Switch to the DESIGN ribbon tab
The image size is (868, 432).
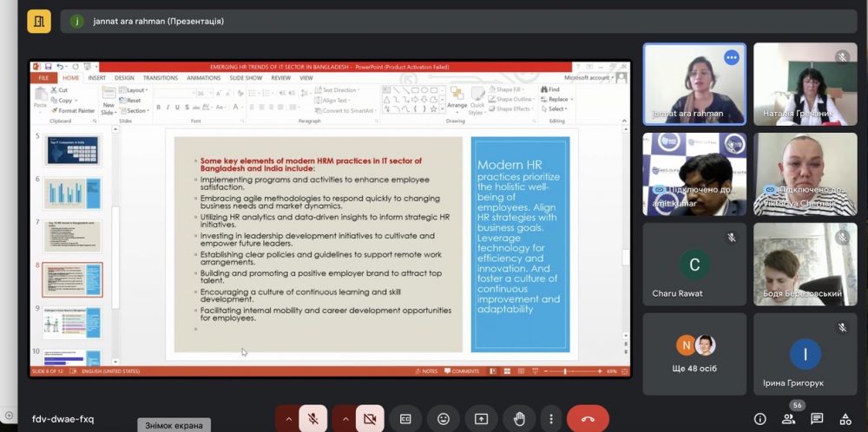124,78
